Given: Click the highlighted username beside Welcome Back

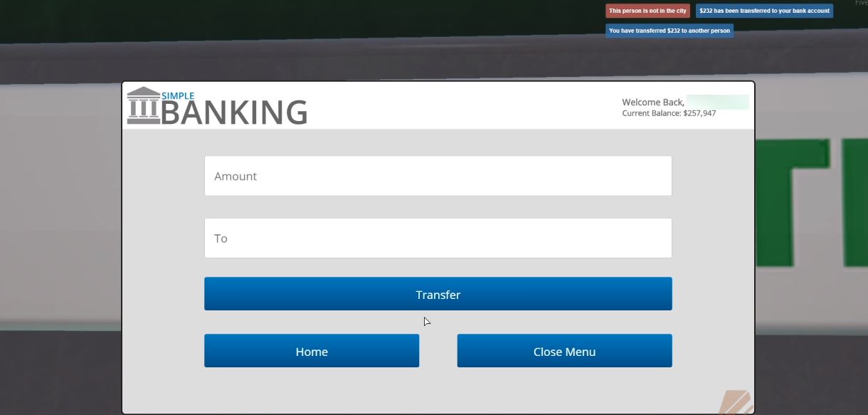Looking at the screenshot, I should [719, 102].
